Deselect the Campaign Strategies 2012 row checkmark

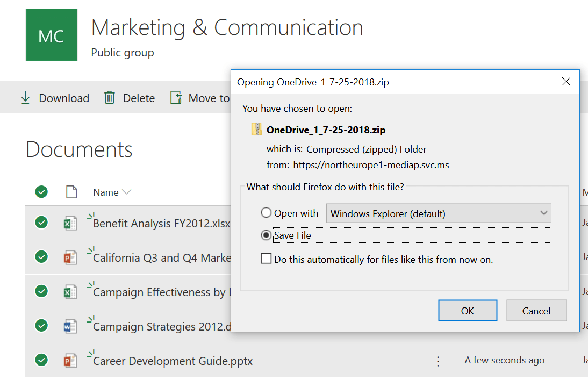pyautogui.click(x=41, y=326)
